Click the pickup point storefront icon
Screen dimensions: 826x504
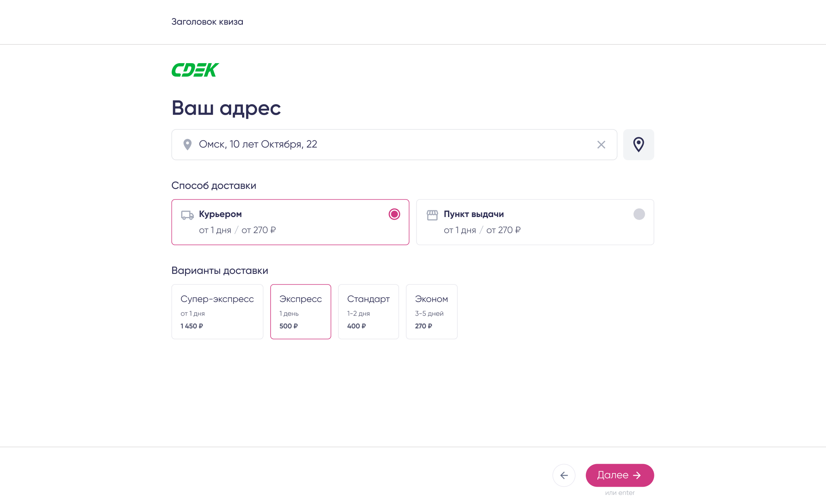(432, 215)
